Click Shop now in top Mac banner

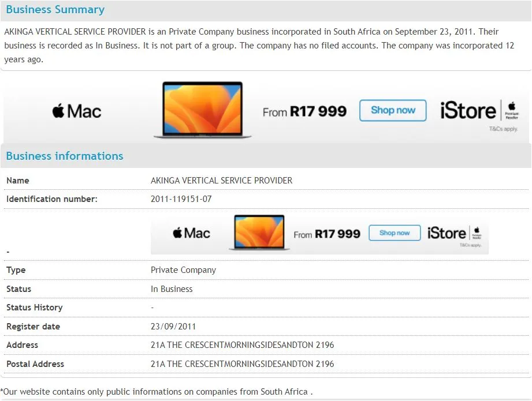click(x=393, y=110)
